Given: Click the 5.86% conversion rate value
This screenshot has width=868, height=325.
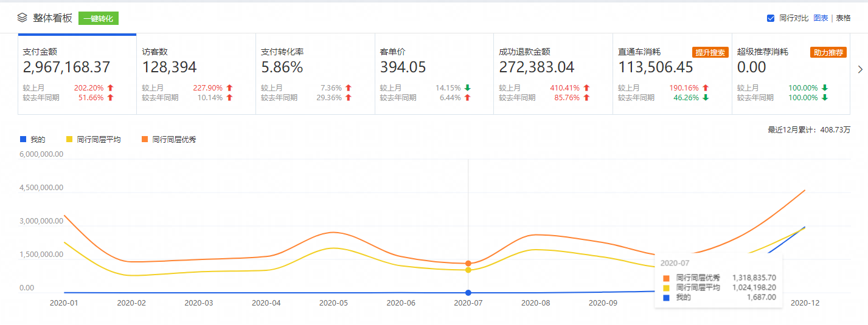Looking at the screenshot, I should pos(282,67).
